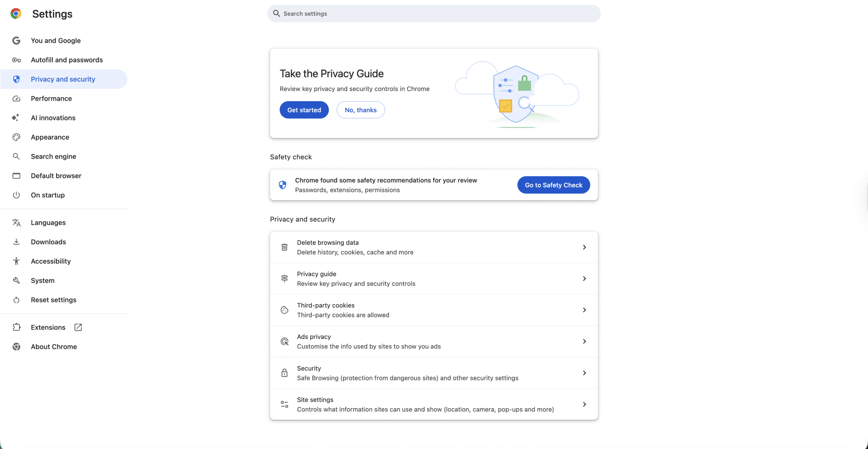Click the trash icon for Delete browsing data
The height and width of the screenshot is (449, 868).
[284, 247]
